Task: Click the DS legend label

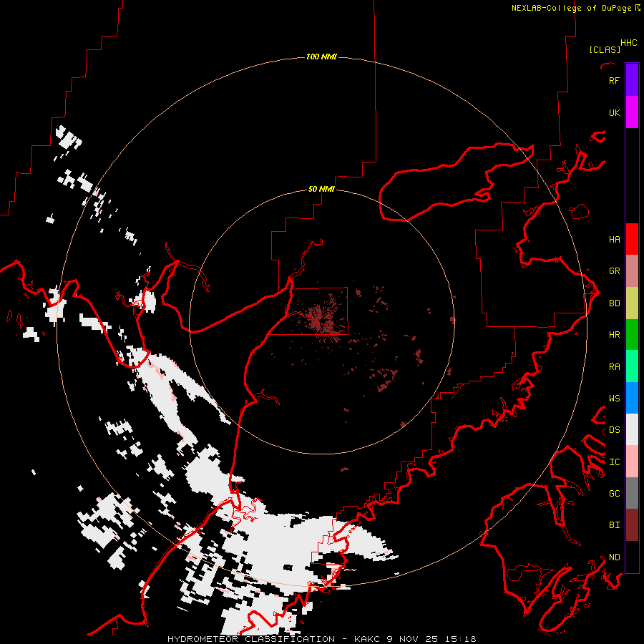Action: coord(614,430)
